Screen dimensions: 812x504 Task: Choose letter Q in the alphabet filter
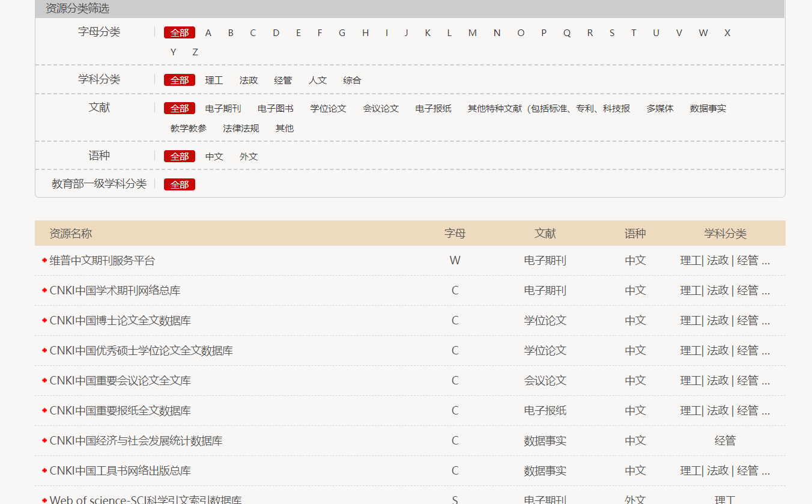[x=567, y=32]
